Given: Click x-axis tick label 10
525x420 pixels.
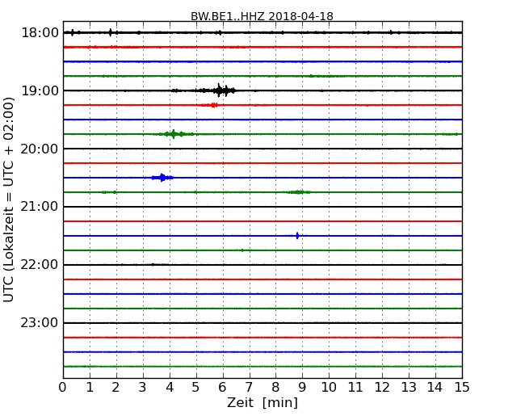Looking at the screenshot, I should (x=329, y=387).
